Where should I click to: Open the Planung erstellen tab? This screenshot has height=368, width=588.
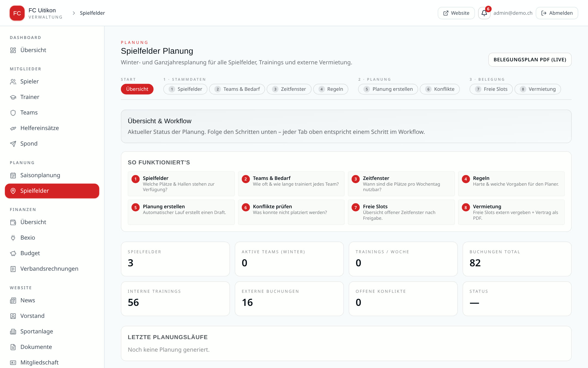[388, 89]
